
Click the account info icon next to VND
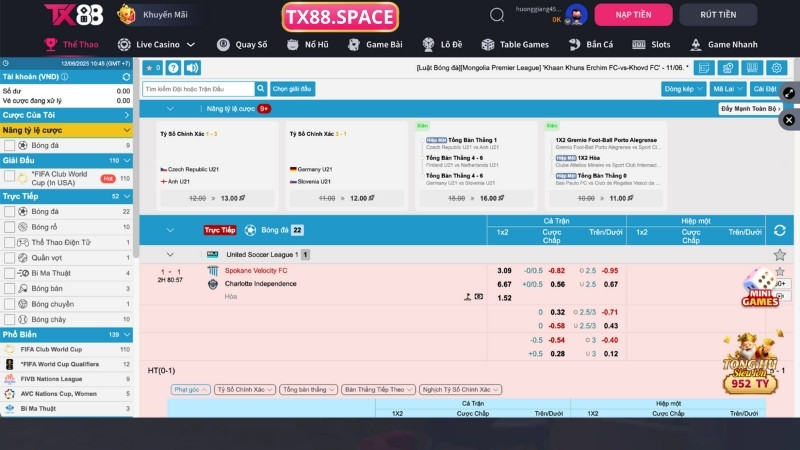pyautogui.click(x=65, y=77)
